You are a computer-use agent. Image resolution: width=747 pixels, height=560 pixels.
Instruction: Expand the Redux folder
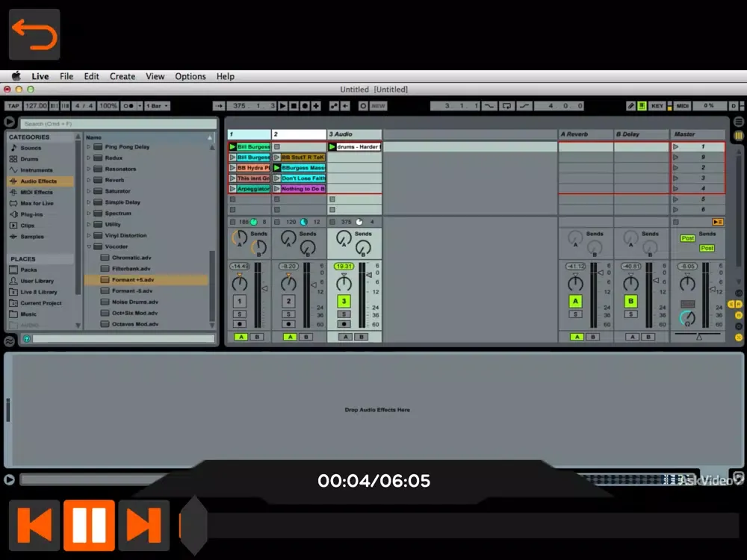pos(89,158)
